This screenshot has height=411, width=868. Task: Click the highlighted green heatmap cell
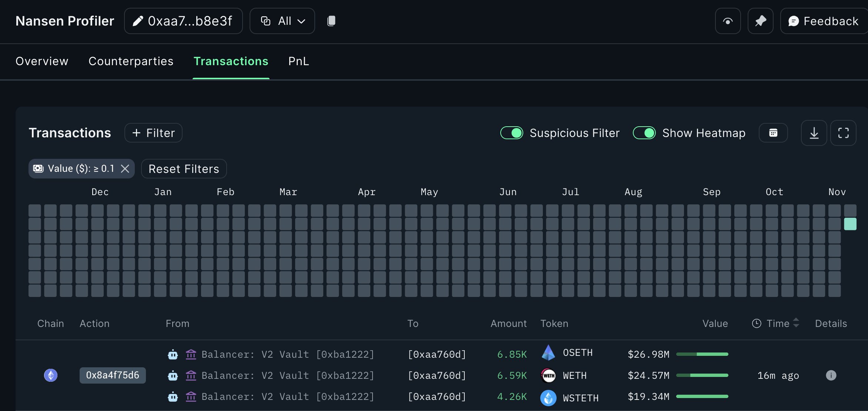tap(850, 224)
